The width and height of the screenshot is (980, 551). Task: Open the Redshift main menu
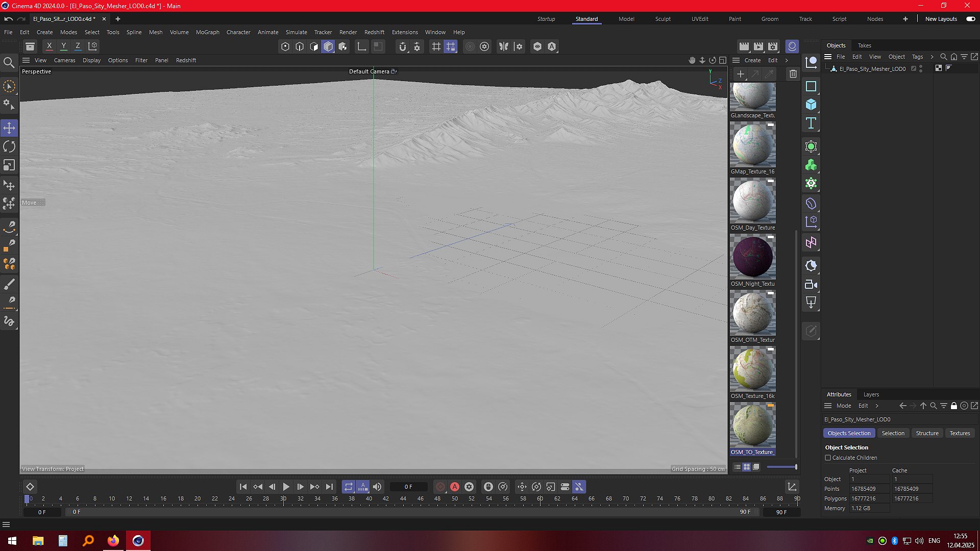[374, 32]
